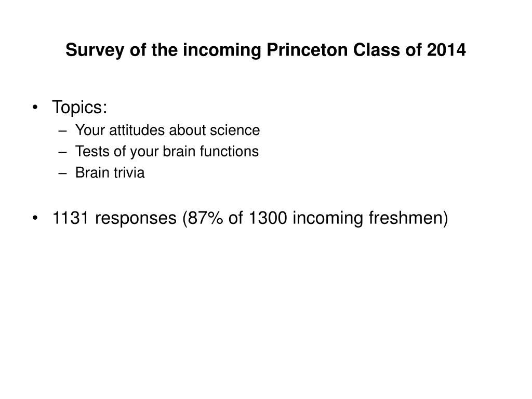The height and width of the screenshot is (399, 532).
Task: Select the 'Brain trivia' sub-bullet
Action: pyautogui.click(x=110, y=172)
